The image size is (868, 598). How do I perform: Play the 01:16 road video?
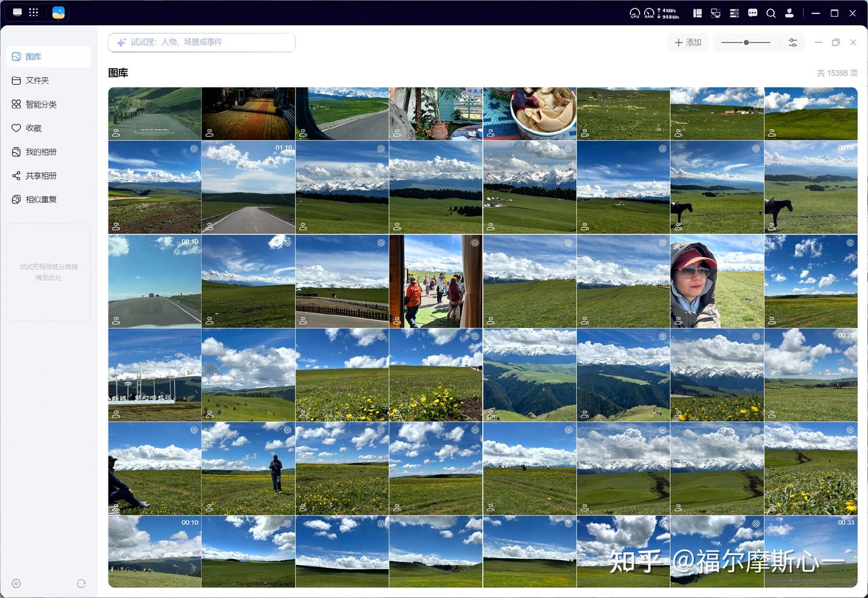(x=248, y=187)
